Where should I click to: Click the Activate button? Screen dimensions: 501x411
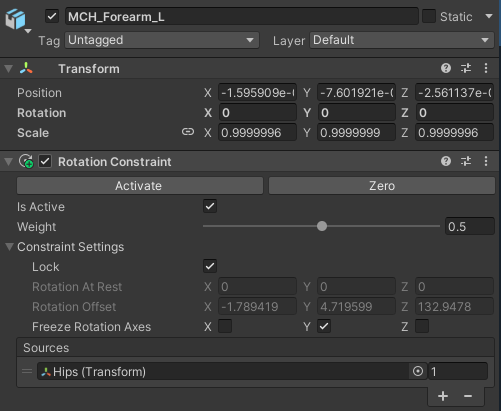pos(140,186)
